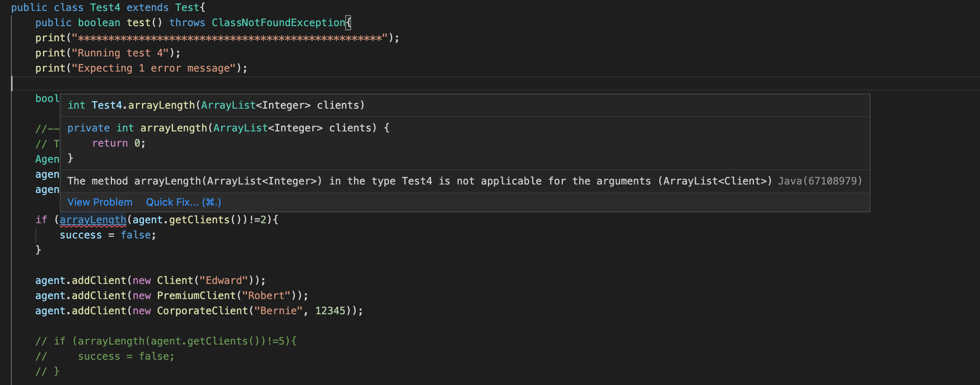The height and width of the screenshot is (385, 980).
Task: Select the Java(67108979) error code
Action: click(819, 181)
